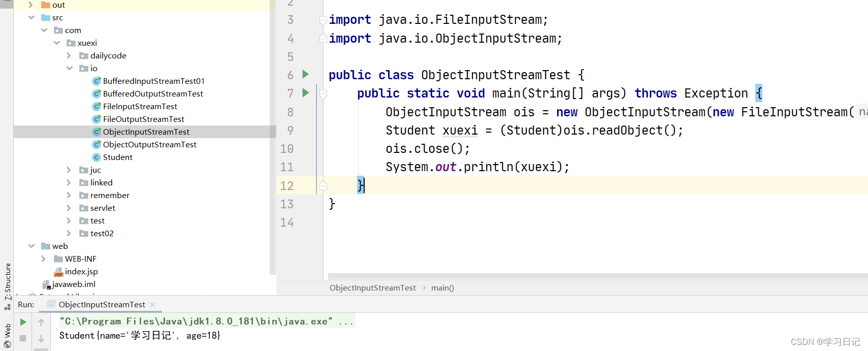Toggle the import statements fold marker on line 3

(x=323, y=20)
